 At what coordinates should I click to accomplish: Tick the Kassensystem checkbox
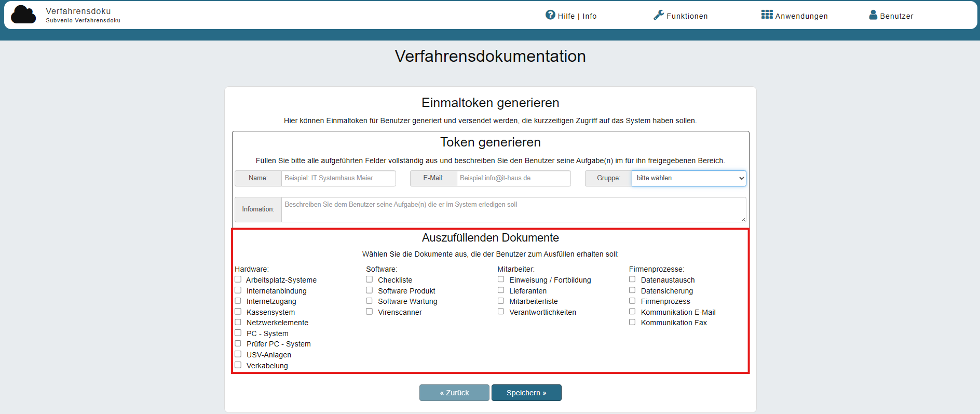(238, 312)
